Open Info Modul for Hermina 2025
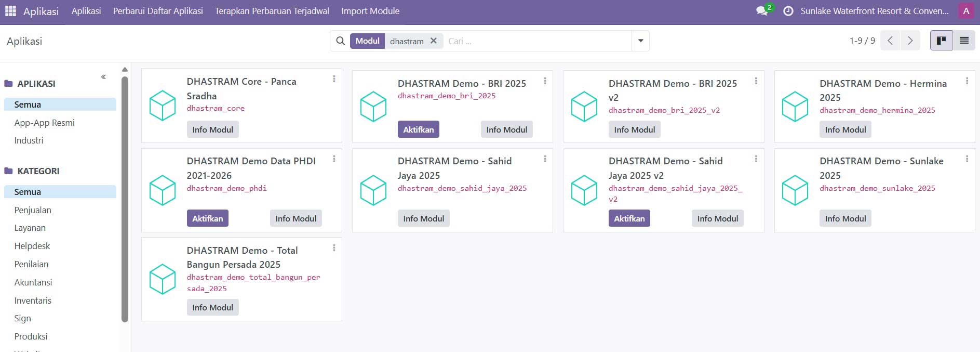 pos(845,129)
